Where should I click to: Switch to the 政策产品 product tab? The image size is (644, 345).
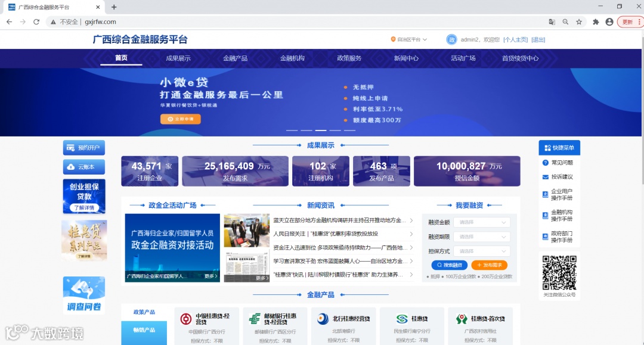point(144,312)
